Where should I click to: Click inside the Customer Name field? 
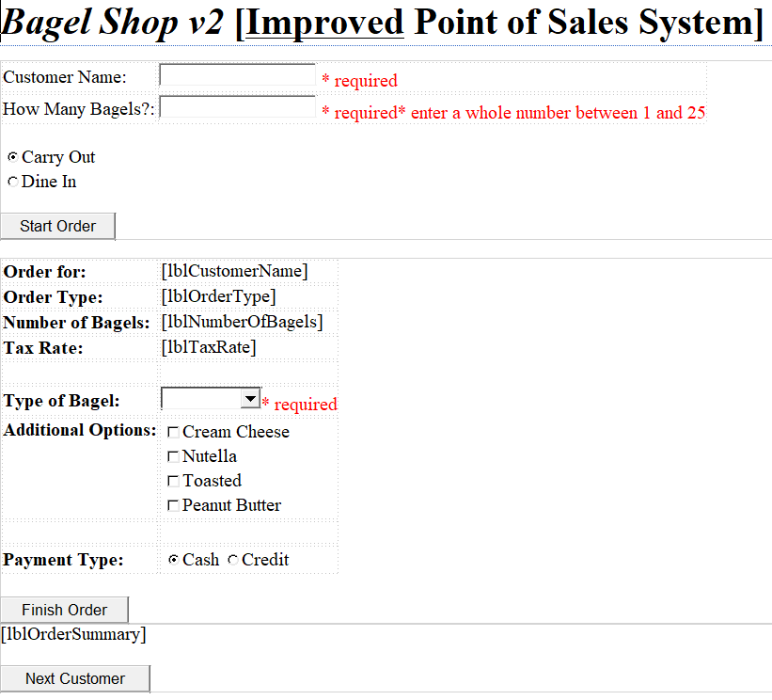(x=237, y=76)
